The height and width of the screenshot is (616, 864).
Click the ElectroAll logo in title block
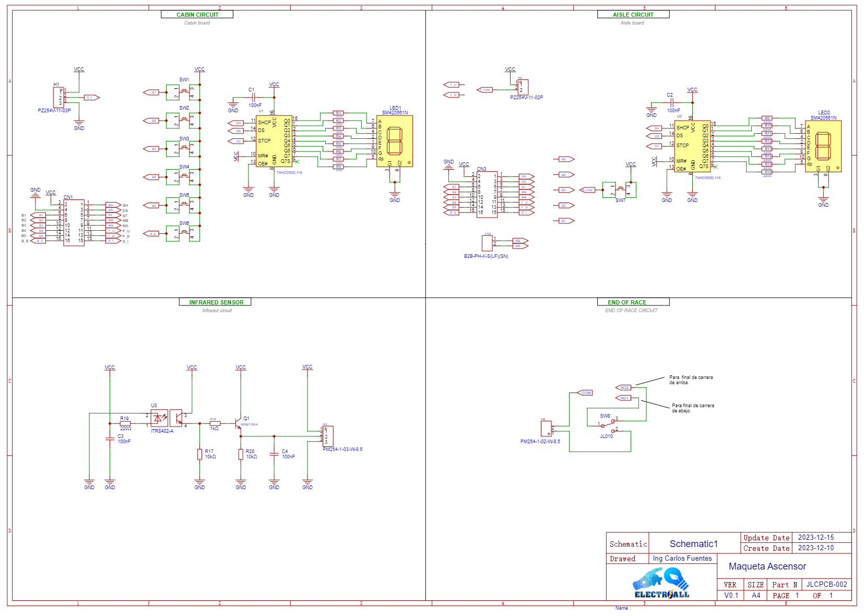[661, 583]
